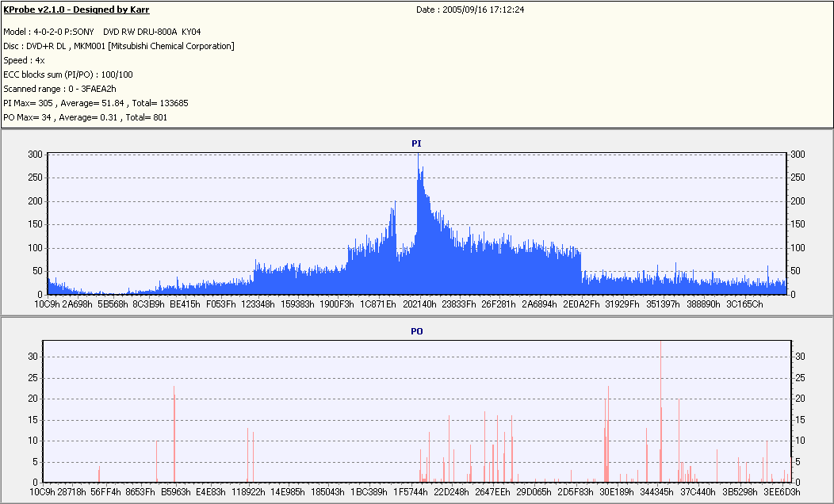Click the KProbe v2.1.0 title heading
The width and height of the screenshot is (834, 504).
tap(76, 10)
